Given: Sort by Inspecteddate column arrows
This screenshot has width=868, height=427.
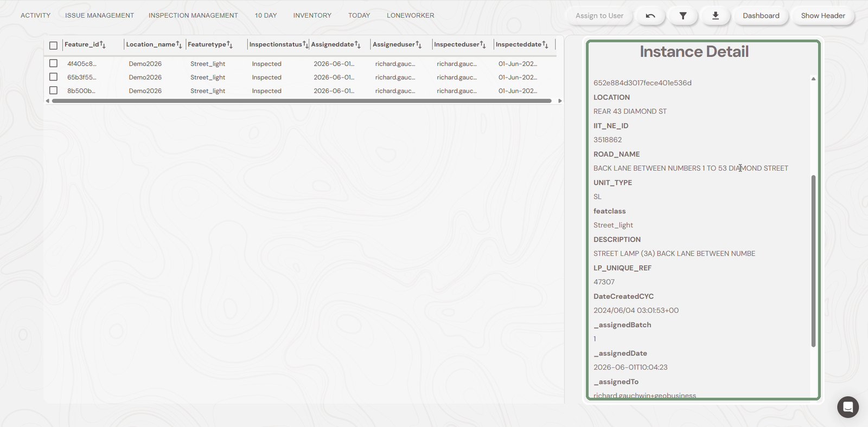Looking at the screenshot, I should [545, 44].
